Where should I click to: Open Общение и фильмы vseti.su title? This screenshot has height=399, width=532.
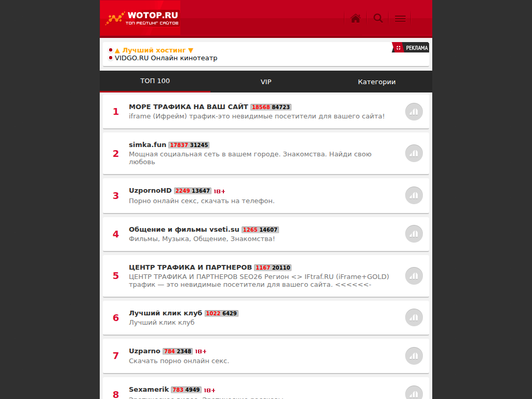point(184,230)
